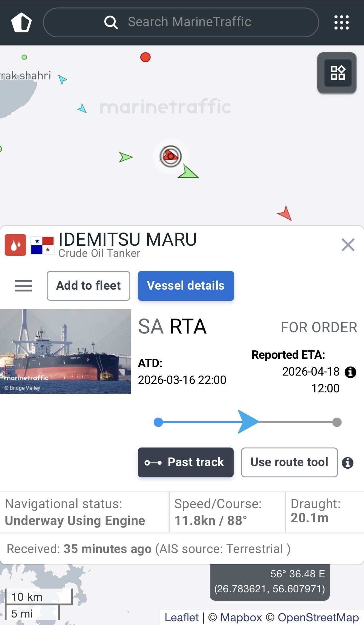Tap the MarineTraffic home logo icon
364x625 pixels.
click(x=21, y=22)
